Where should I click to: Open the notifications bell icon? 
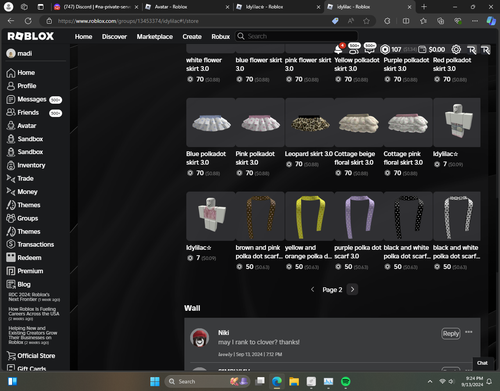[x=339, y=49]
